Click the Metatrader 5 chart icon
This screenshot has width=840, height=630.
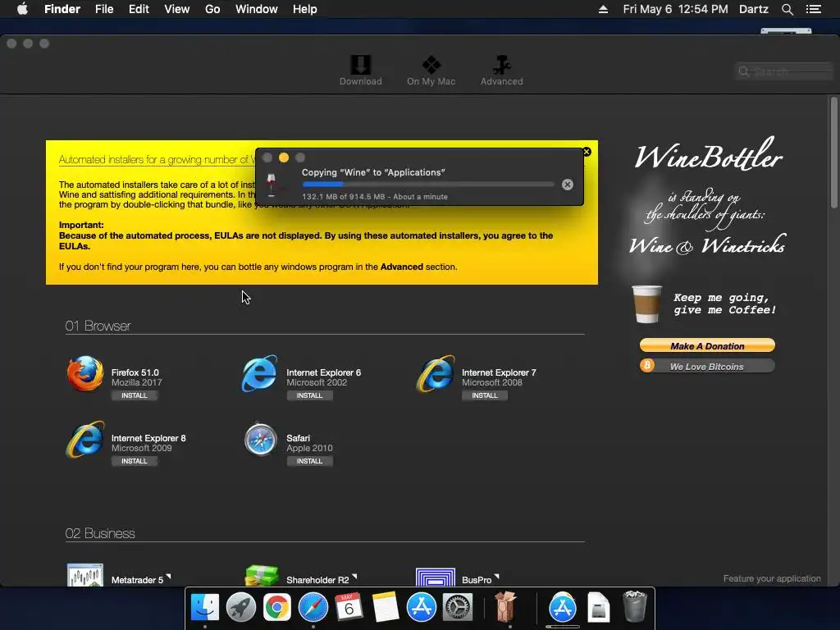pyautogui.click(x=85, y=575)
